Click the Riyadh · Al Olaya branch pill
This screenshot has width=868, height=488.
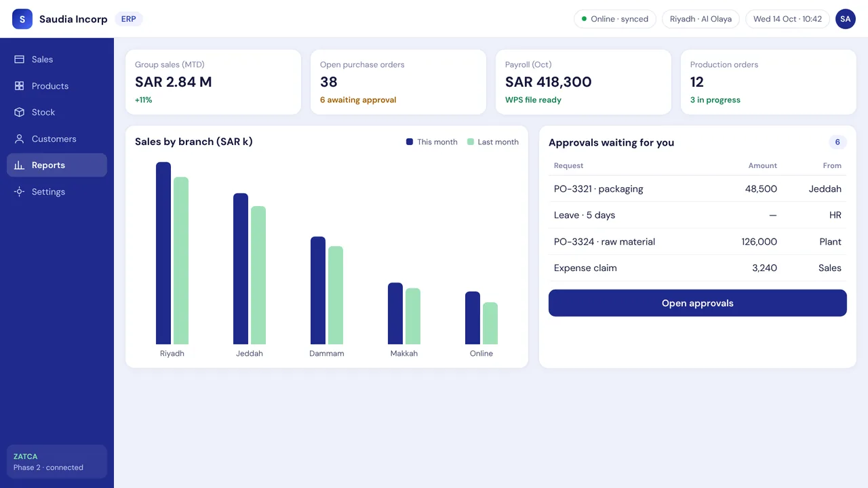[x=701, y=19]
